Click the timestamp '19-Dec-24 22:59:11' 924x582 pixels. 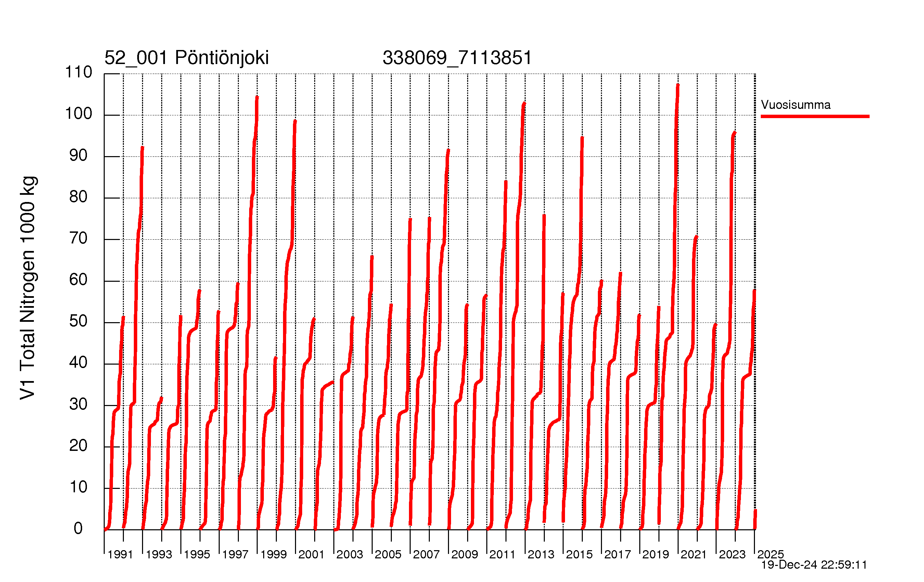click(x=814, y=565)
